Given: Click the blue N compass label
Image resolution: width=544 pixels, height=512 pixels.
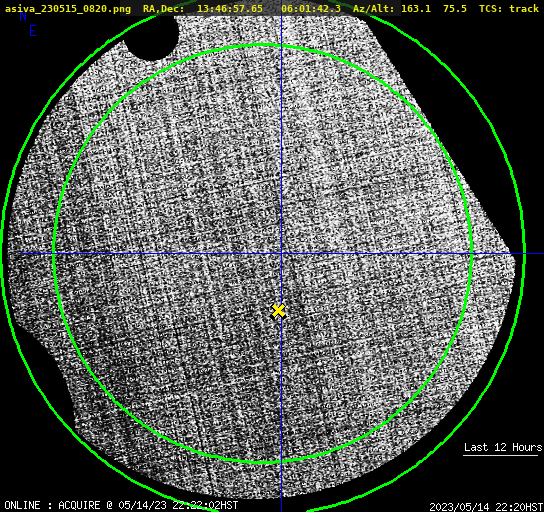Looking at the screenshot, I should (23, 16).
